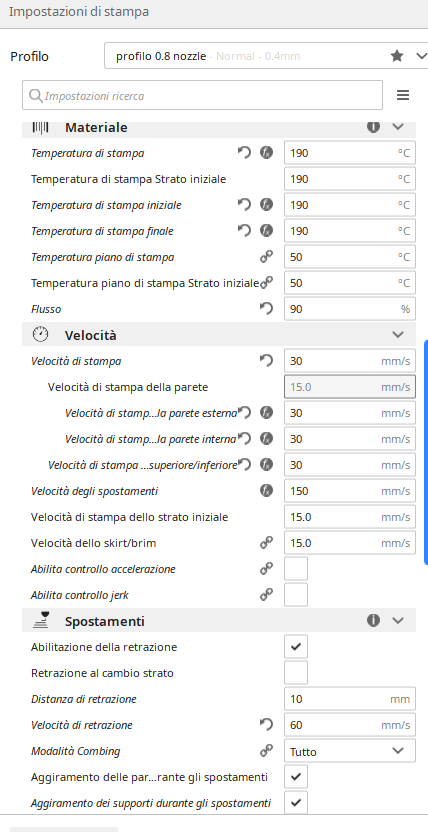Image resolution: width=428 pixels, height=832 pixels.
Task: Click the Velocità di stampa value field
Action: click(x=350, y=361)
